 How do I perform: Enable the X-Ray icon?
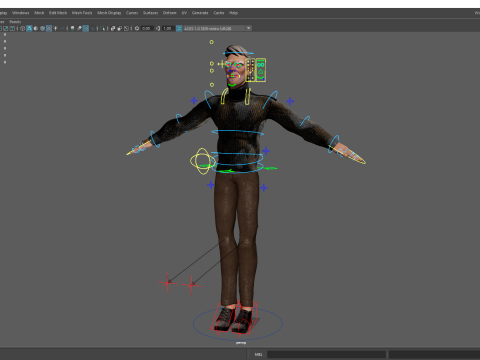(113, 28)
